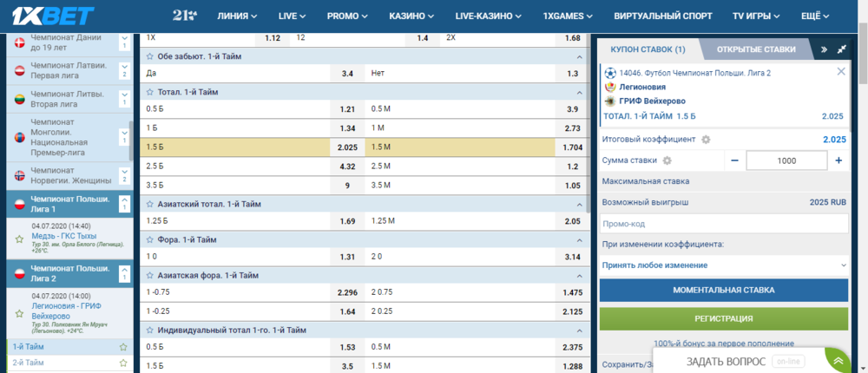Click МОМЕНТАЛЬНАЯ СТАВКА button
This screenshot has width=868, height=373.
[x=724, y=290]
